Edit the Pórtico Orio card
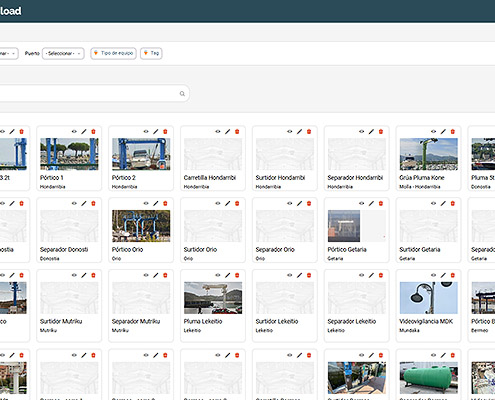495x400 pixels. click(156, 203)
